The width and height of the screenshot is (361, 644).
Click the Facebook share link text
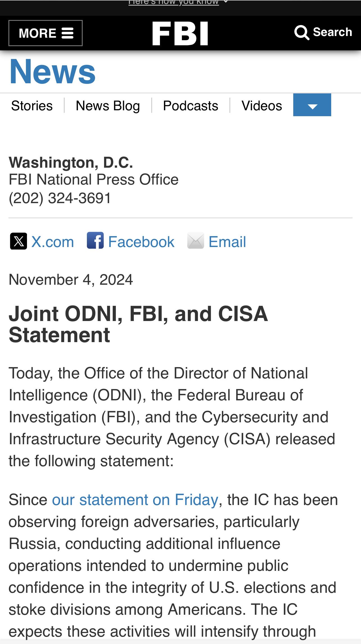click(x=141, y=242)
